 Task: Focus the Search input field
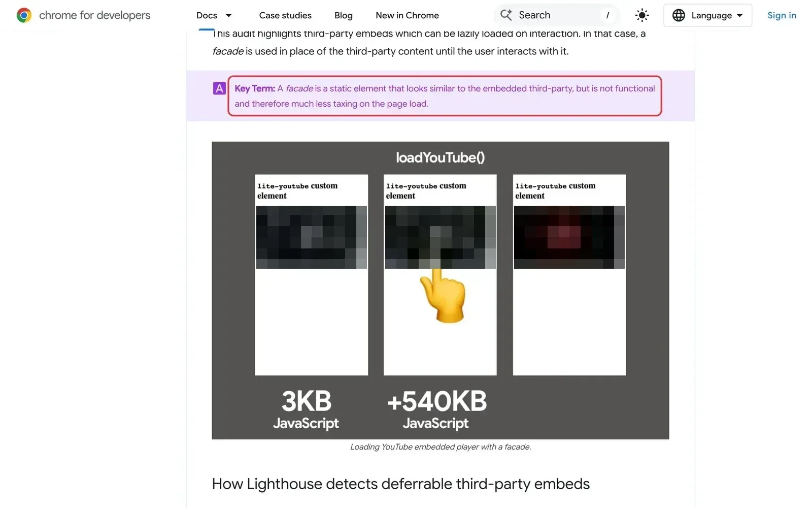(557, 15)
